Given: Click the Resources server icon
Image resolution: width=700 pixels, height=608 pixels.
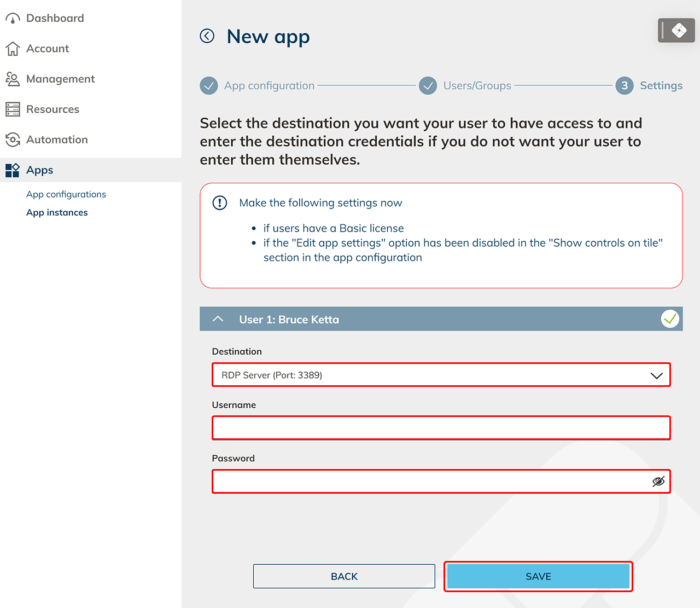Looking at the screenshot, I should [x=13, y=109].
